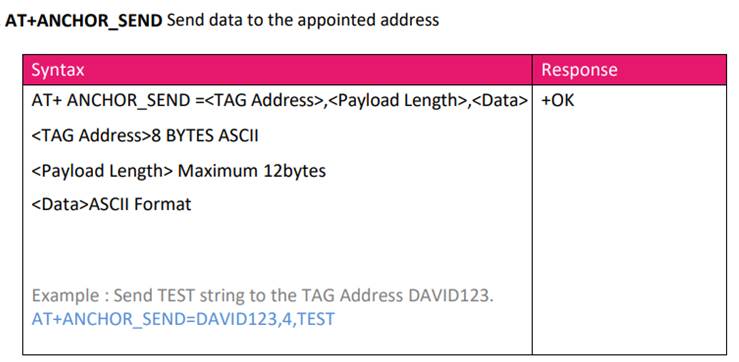Click the Data ASCII Format line
Screen dimensions: 739x362
tap(111, 205)
